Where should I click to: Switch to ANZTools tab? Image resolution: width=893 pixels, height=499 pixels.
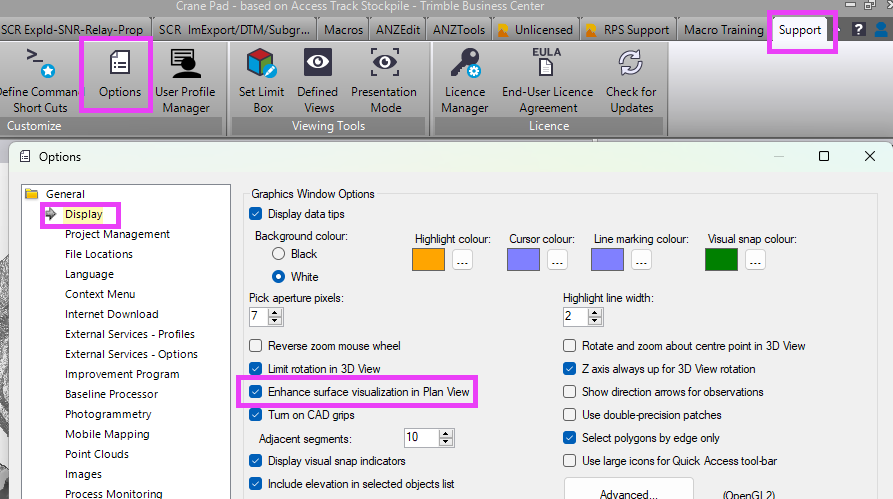pyautogui.click(x=459, y=30)
